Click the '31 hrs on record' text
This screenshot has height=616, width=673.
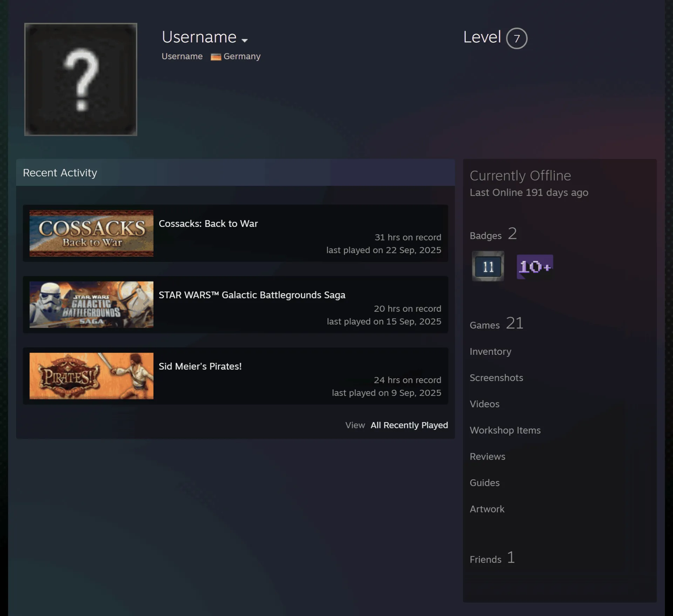pyautogui.click(x=408, y=237)
